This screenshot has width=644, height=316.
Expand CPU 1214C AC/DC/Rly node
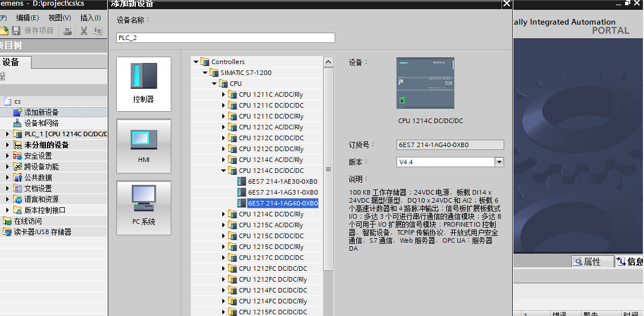click(x=223, y=160)
